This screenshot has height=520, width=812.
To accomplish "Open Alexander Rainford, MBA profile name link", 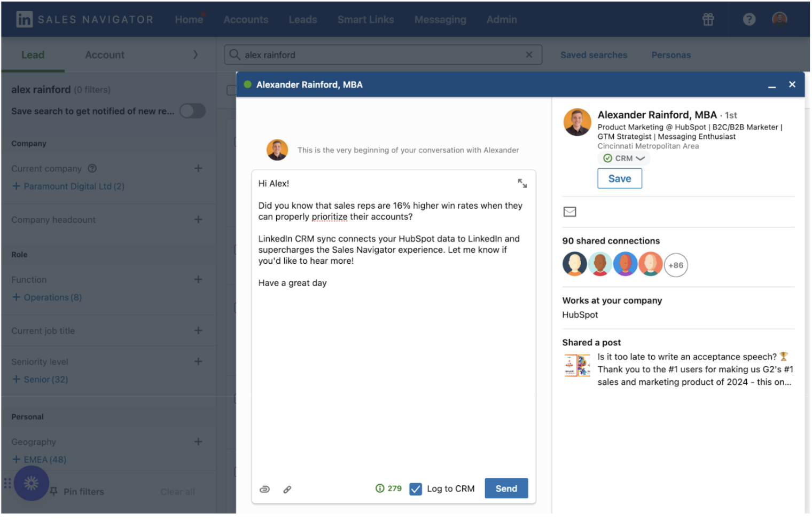I will 657,115.
